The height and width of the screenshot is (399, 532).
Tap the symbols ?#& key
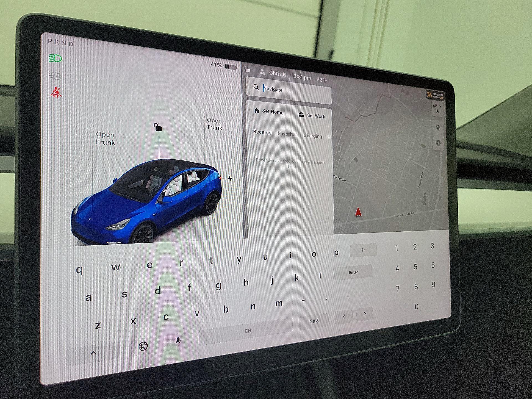(314, 321)
